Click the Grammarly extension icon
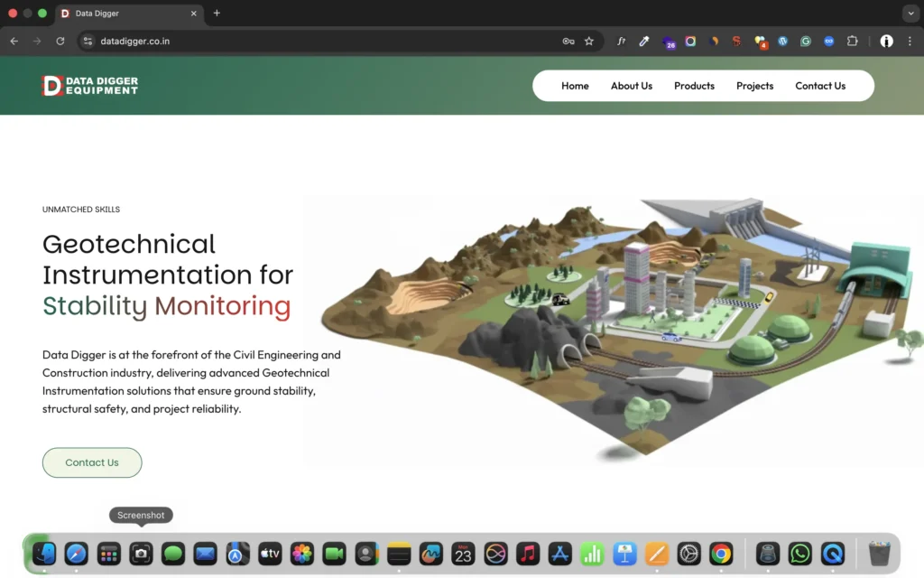This screenshot has width=924, height=578. pyautogui.click(x=806, y=42)
